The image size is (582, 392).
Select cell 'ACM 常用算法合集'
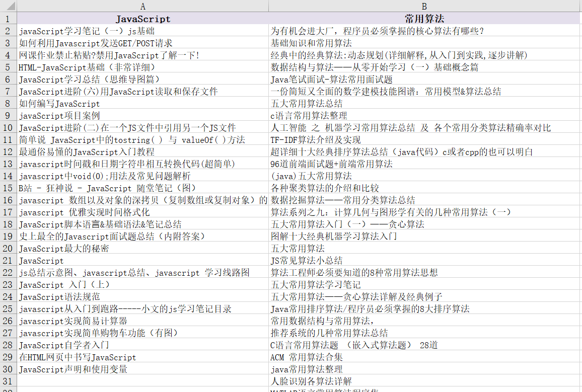424,357
